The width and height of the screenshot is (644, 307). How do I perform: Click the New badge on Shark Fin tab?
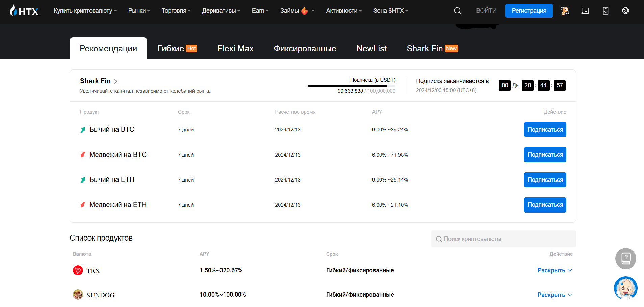(x=451, y=48)
